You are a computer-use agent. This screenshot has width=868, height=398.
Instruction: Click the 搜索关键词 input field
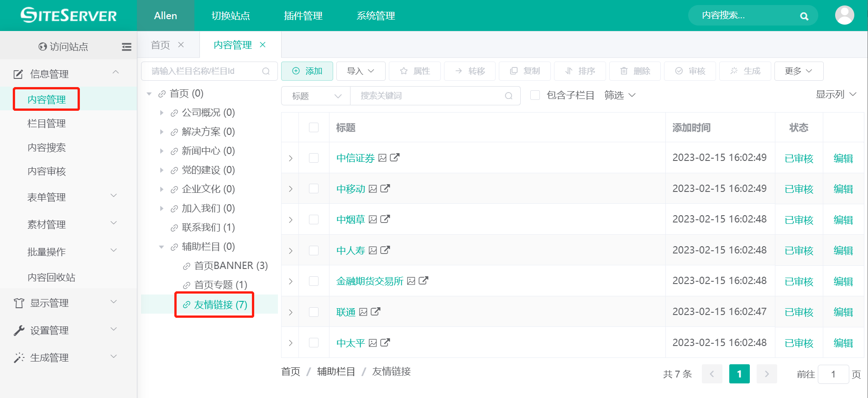(x=435, y=96)
